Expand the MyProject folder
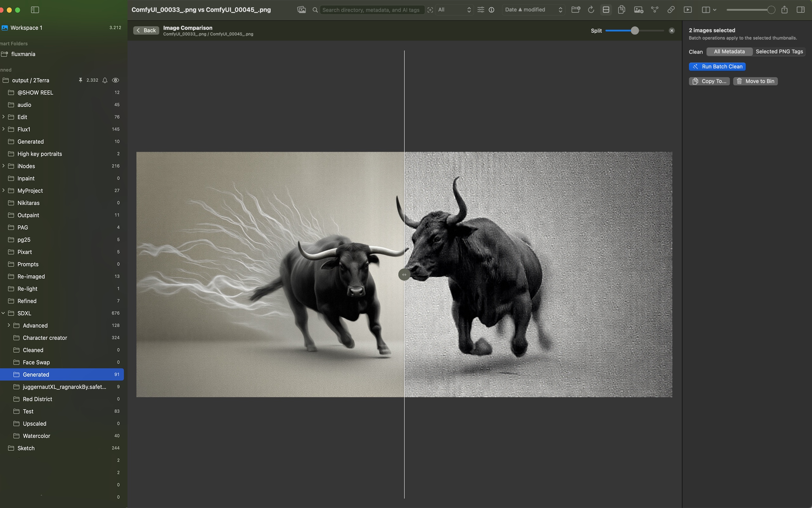Viewport: 812px width, 508px height. (x=3, y=190)
